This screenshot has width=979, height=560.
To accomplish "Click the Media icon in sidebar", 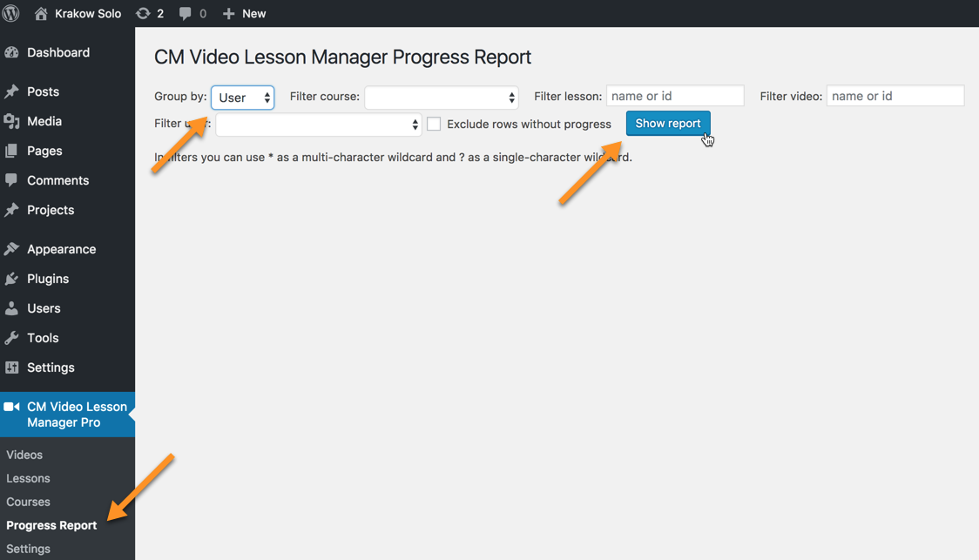I will (11, 121).
